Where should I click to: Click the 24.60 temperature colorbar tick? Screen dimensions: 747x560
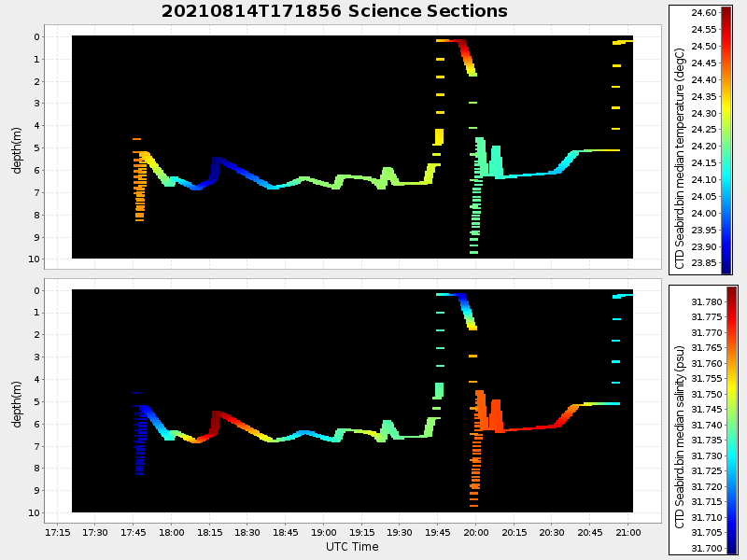click(704, 13)
